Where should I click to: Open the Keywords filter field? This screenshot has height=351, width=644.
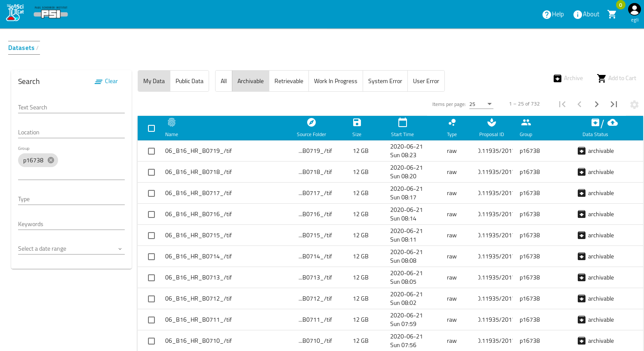tap(71, 224)
